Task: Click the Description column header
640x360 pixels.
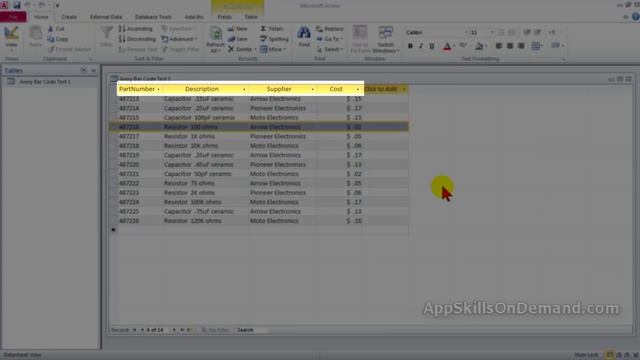Action: coord(202,89)
